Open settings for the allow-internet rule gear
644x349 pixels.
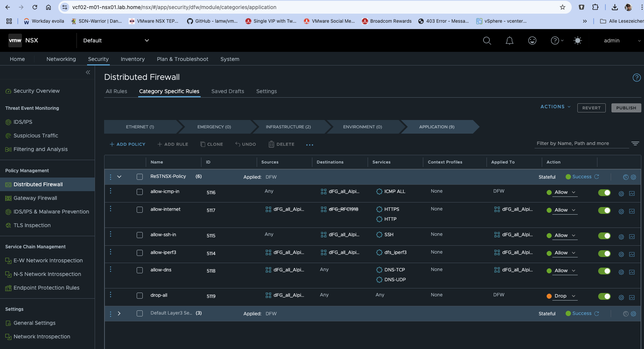tap(621, 211)
